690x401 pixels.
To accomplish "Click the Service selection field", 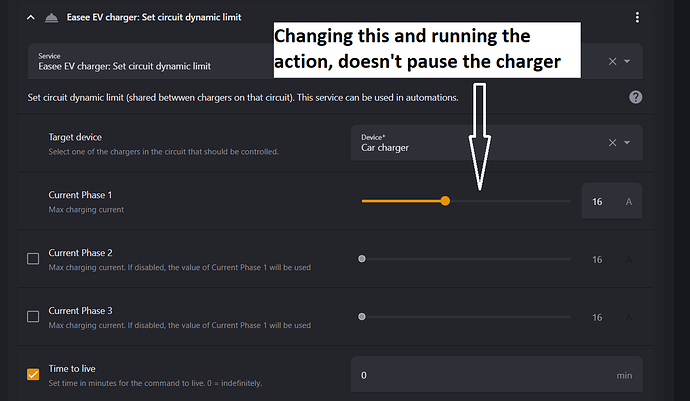I will tap(300, 62).
